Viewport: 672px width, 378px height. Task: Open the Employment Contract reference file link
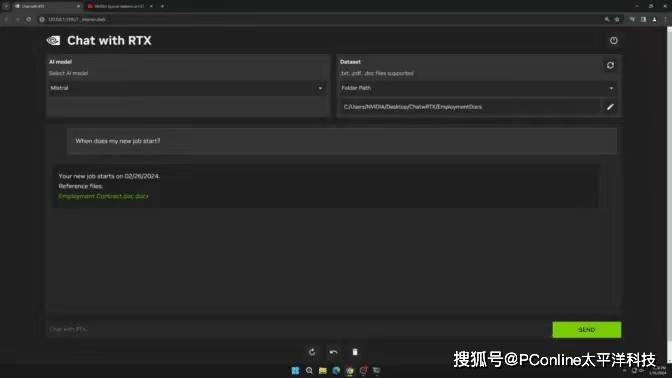pos(103,196)
